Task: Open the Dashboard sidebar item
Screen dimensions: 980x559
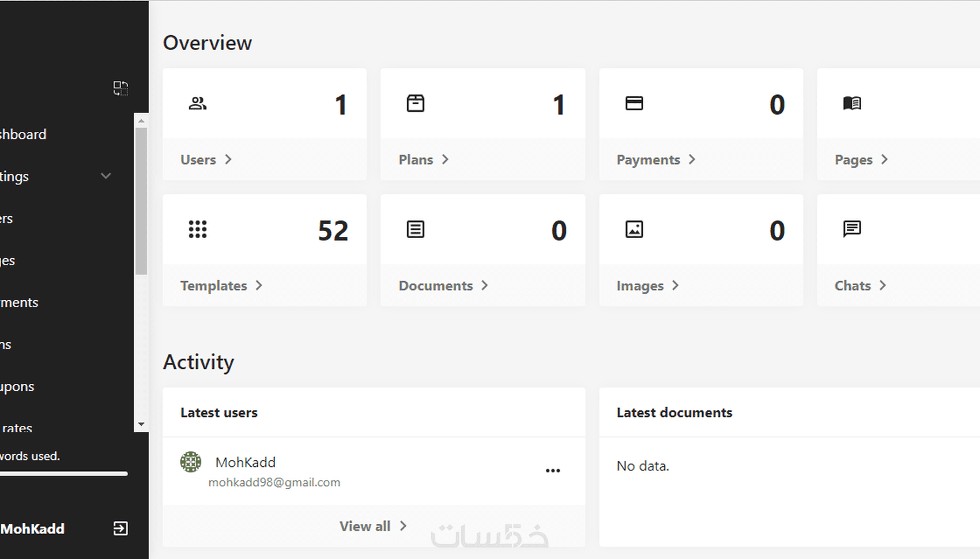Action: point(23,134)
